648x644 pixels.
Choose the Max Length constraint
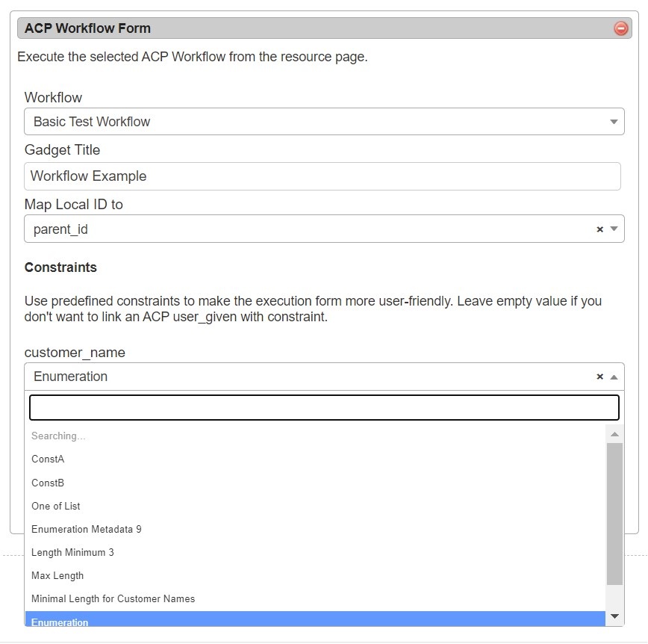click(x=57, y=575)
